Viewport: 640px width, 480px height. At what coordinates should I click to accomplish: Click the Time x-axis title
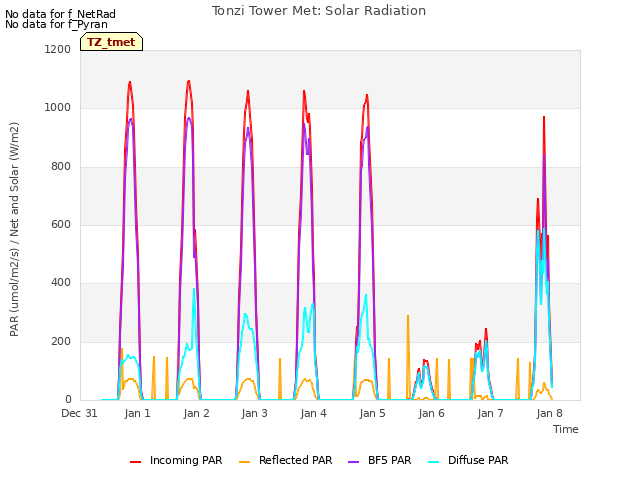566,429
